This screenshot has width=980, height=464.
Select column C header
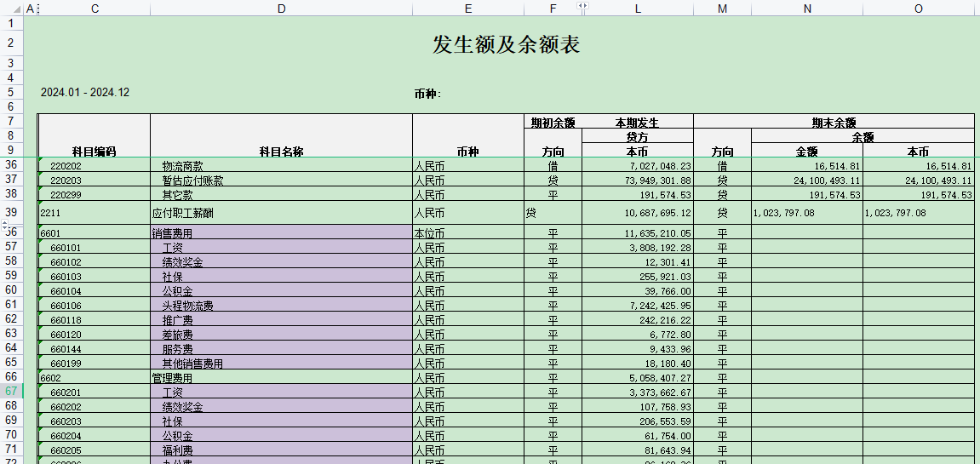coord(95,9)
